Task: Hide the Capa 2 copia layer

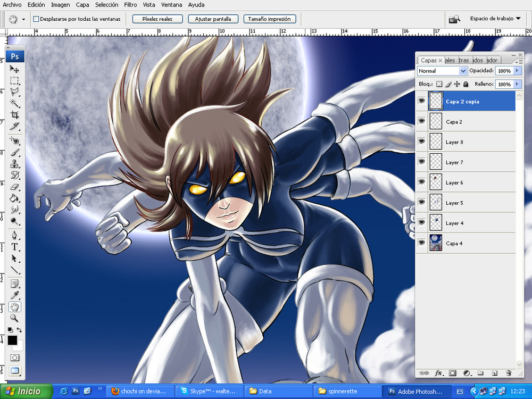Action: (x=422, y=101)
